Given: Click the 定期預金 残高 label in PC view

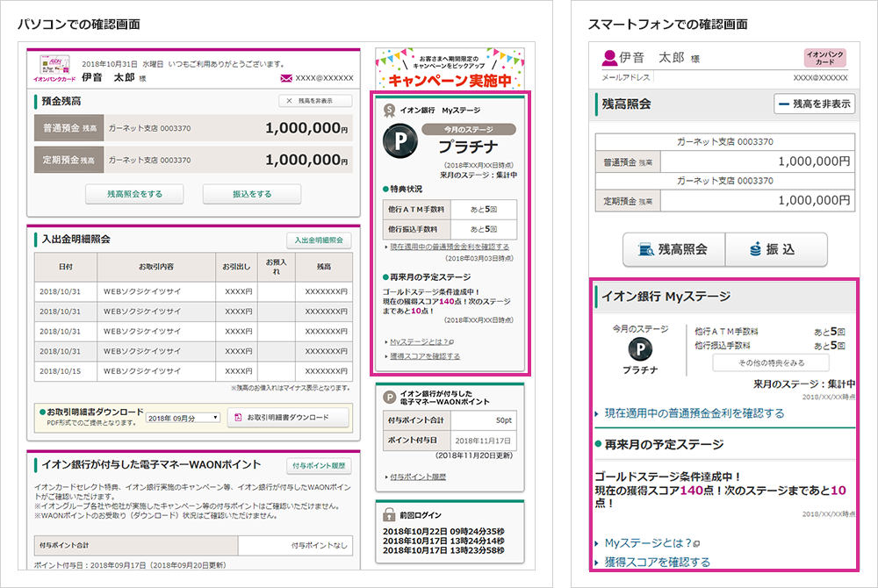Looking at the screenshot, I should (69, 160).
